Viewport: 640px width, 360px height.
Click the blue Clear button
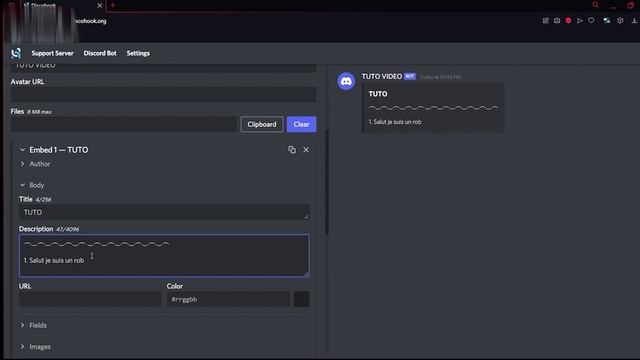[301, 124]
